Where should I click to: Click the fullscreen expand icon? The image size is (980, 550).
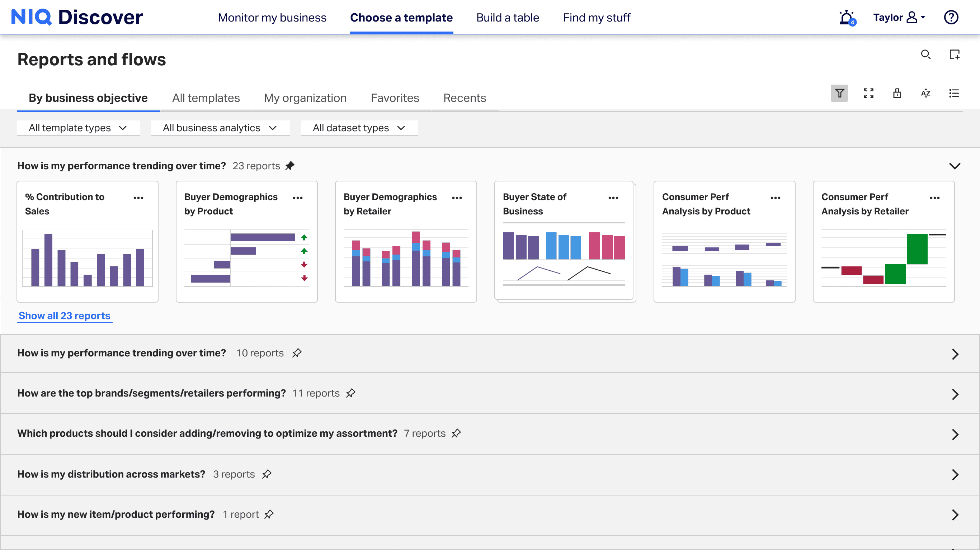868,93
